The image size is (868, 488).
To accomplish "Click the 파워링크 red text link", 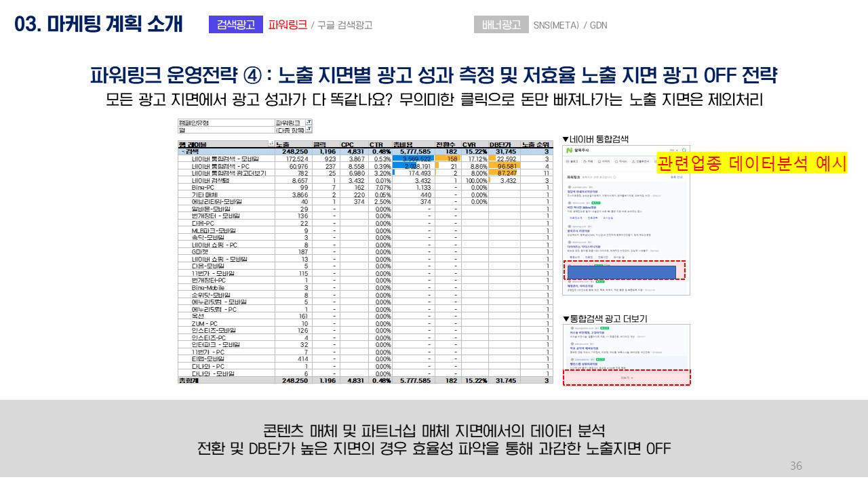I will (288, 25).
